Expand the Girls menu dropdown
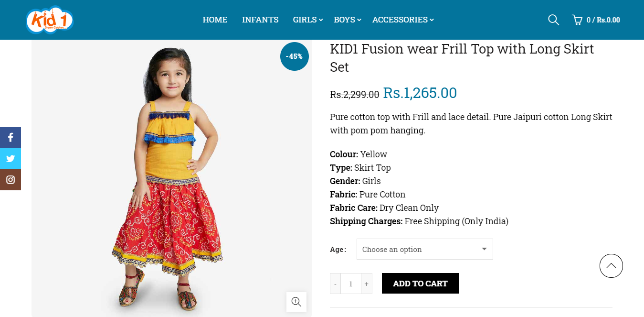This screenshot has height=317, width=644. click(x=308, y=20)
